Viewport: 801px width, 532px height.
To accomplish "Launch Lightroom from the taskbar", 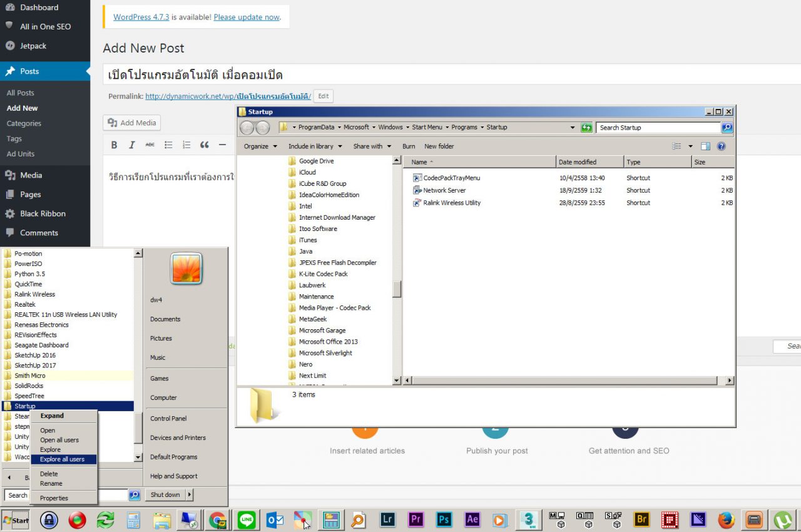I will click(x=387, y=519).
